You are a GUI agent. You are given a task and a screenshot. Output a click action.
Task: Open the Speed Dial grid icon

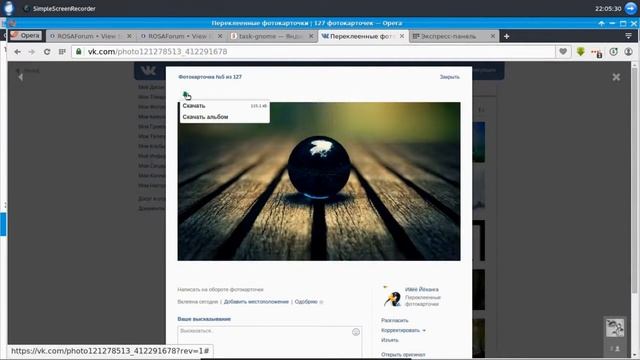click(x=62, y=52)
